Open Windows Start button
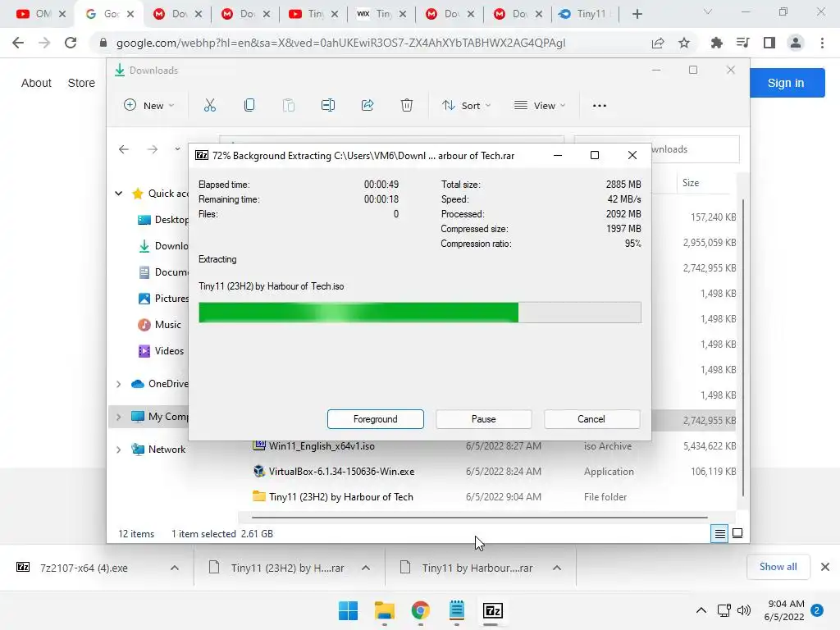 pos(348,610)
